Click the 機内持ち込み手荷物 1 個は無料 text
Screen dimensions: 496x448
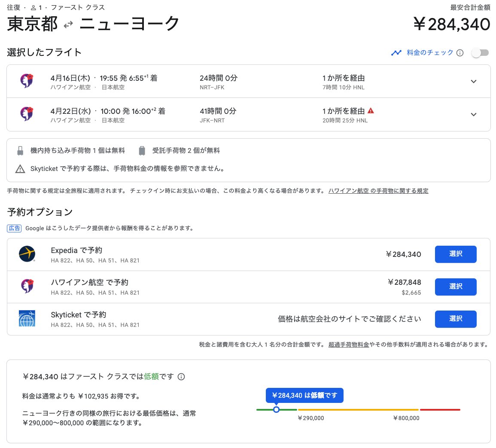point(77,151)
